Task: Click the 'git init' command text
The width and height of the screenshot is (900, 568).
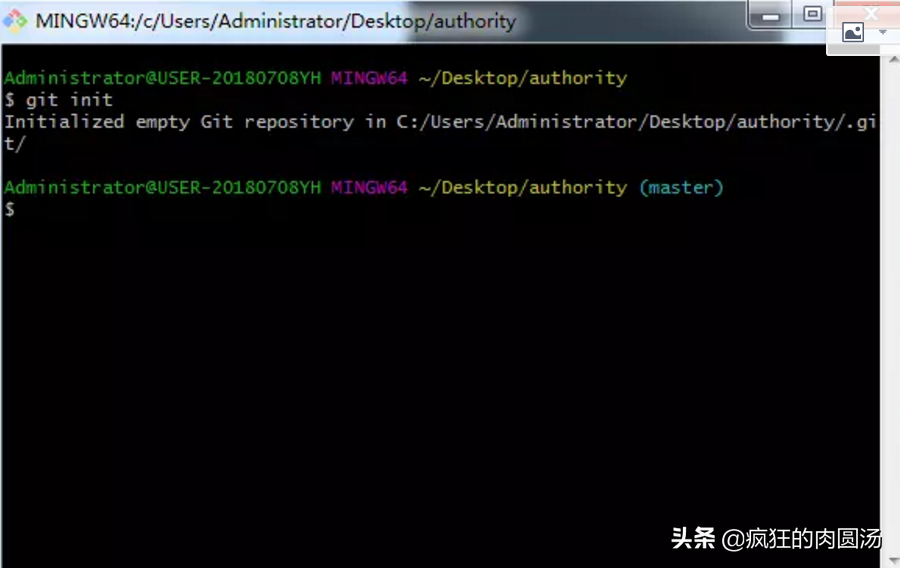Action: pyautogui.click(x=69, y=100)
